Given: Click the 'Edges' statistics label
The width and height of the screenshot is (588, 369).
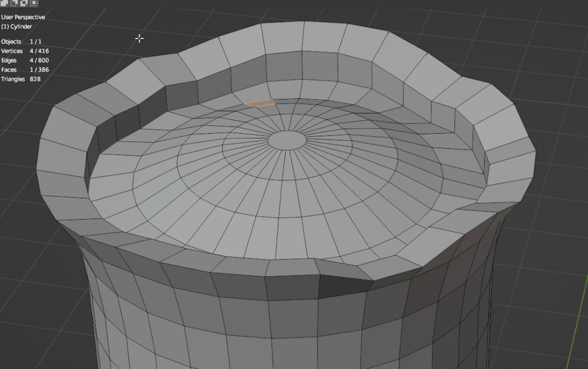Looking at the screenshot, I should (8, 61).
